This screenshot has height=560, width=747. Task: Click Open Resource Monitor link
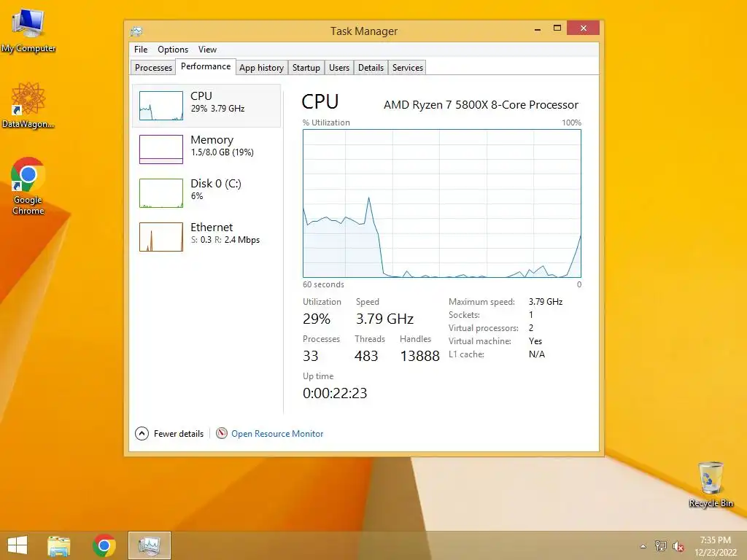pyautogui.click(x=277, y=434)
